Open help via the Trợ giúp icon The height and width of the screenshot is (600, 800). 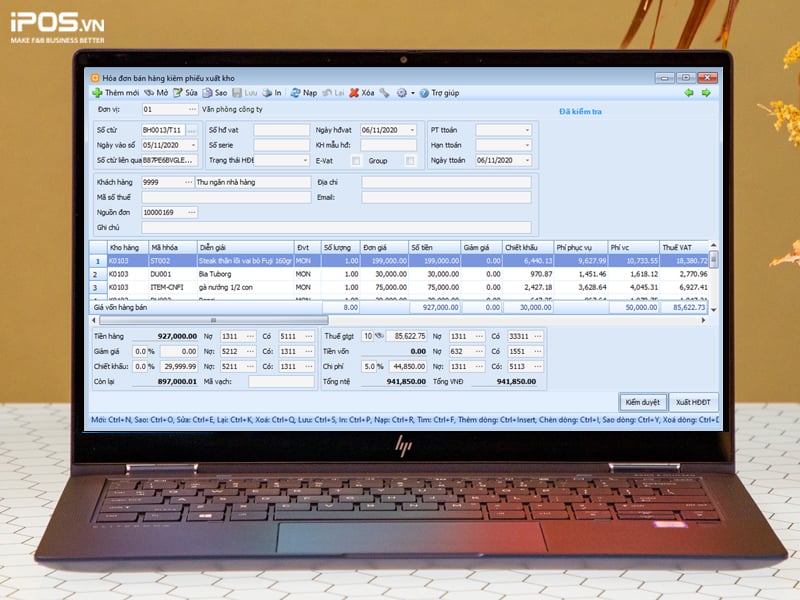424,93
